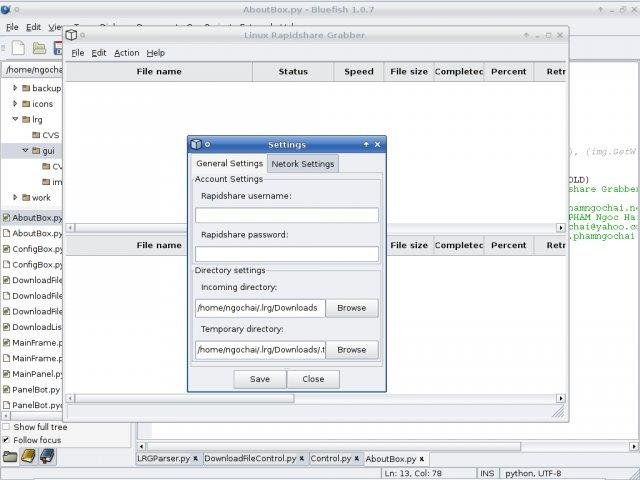The width and height of the screenshot is (640, 480).
Task: Open the Action menu in Rapidshare Grabber
Action: 127,53
